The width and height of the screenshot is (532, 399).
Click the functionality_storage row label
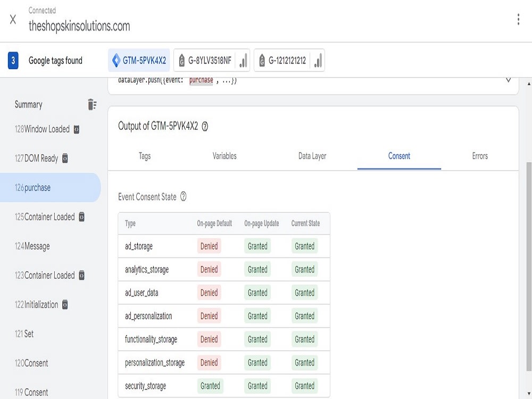(x=151, y=339)
